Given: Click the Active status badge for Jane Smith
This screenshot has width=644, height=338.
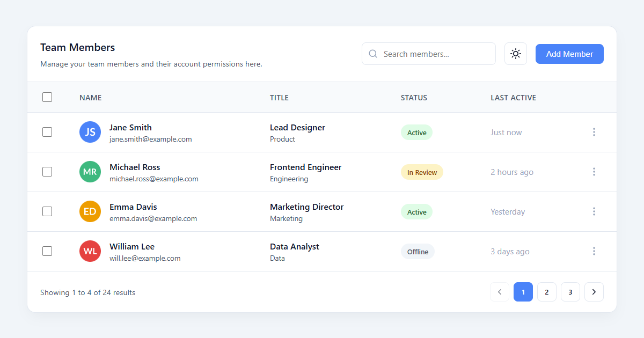Looking at the screenshot, I should 416,133.
